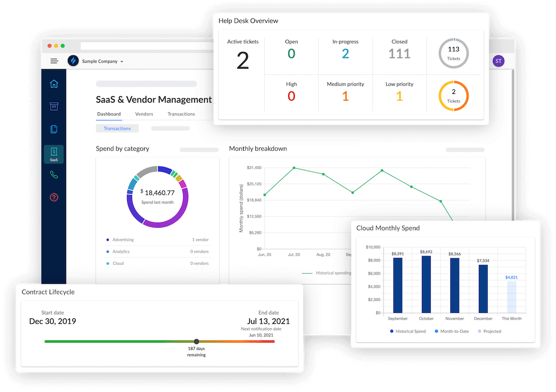Screen dimensions: 556x392
Task: Click the red help question mark icon
Action: (x=54, y=197)
